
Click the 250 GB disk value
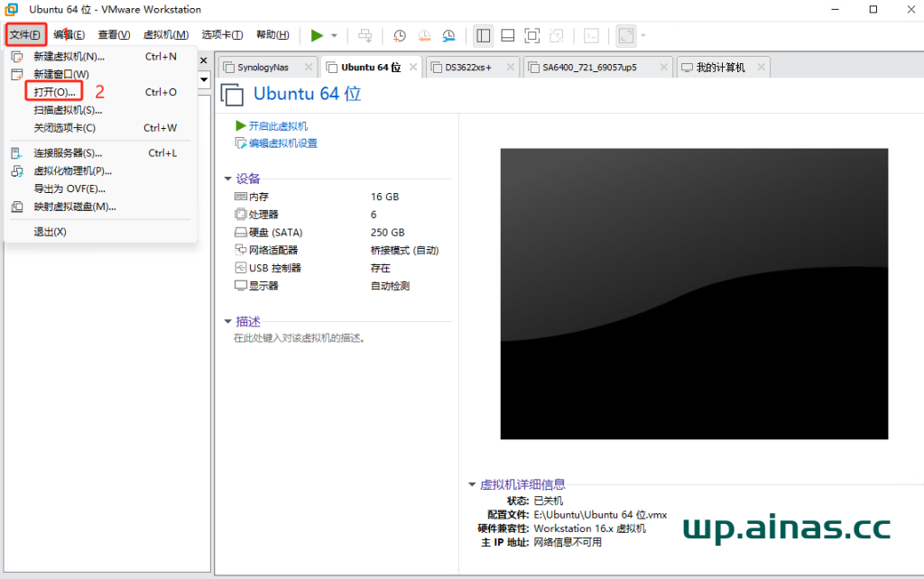tap(388, 232)
